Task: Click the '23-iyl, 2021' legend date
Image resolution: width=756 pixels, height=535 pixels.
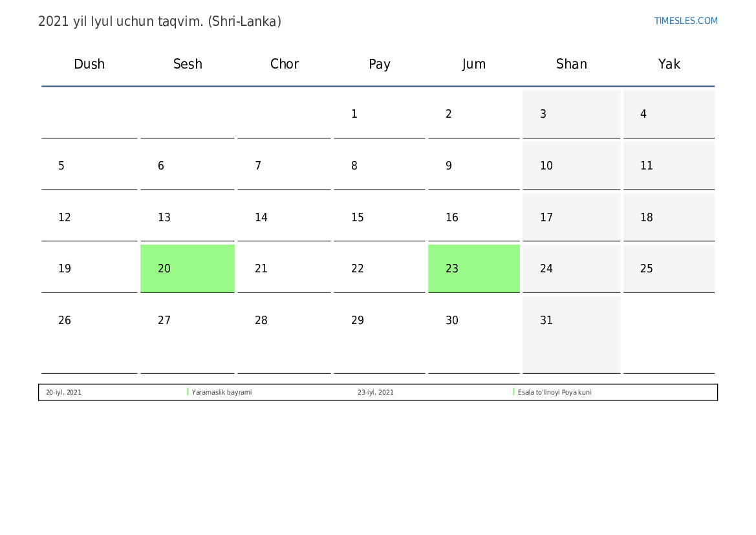Action: click(x=376, y=392)
